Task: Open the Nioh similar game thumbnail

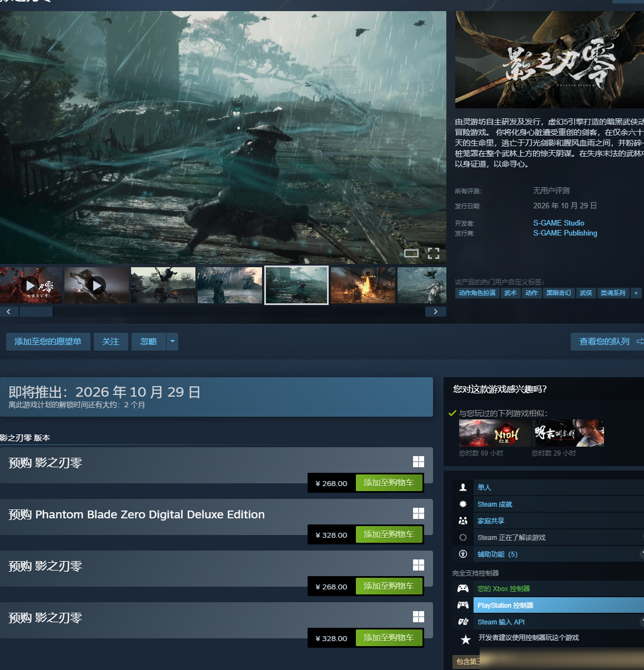Action: click(x=495, y=433)
